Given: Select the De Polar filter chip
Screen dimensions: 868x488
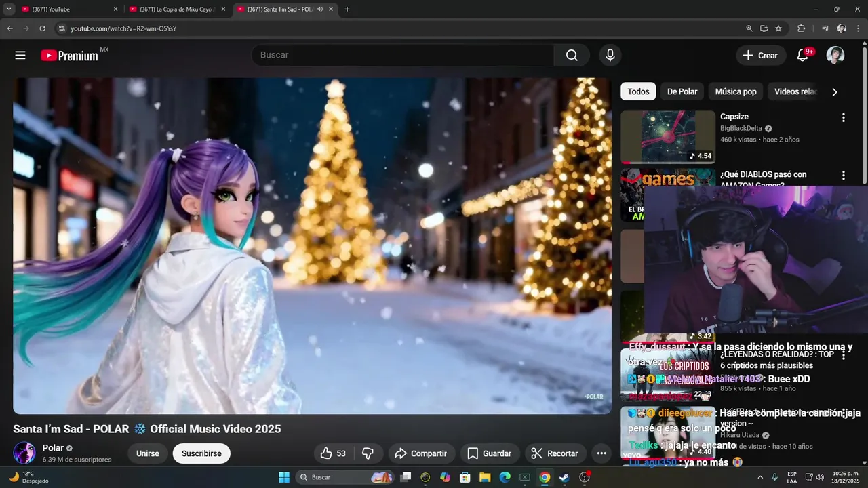Looking at the screenshot, I should tap(682, 91).
